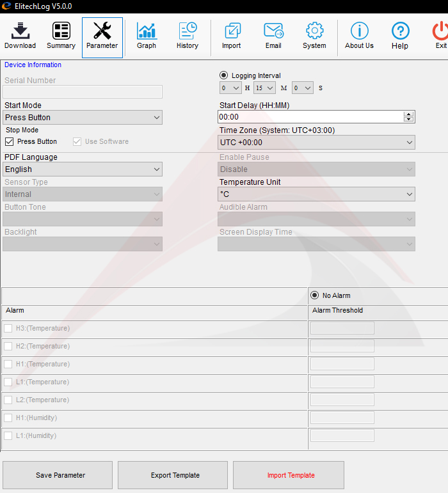Click the Import Template button
Screen dimensions: 448x493
coord(289,475)
